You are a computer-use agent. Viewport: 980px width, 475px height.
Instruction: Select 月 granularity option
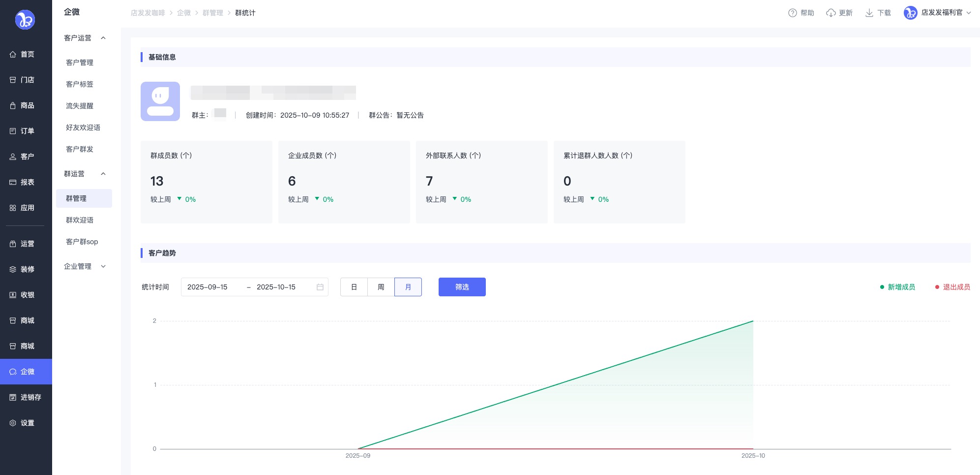click(408, 287)
